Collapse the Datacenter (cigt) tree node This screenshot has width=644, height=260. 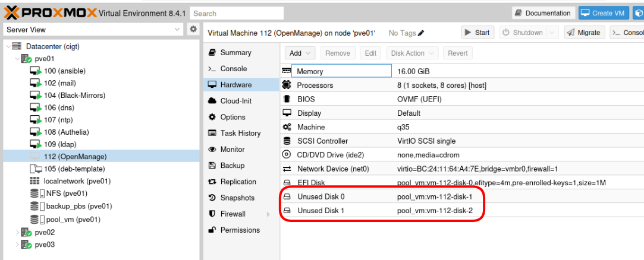8,46
